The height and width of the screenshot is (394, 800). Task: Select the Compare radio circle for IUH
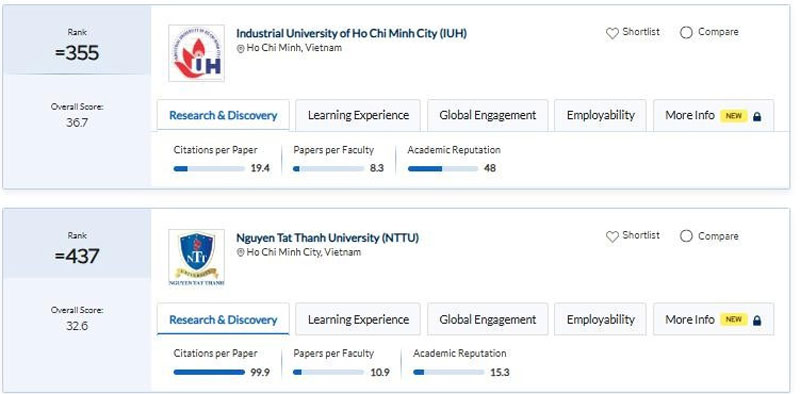686,33
